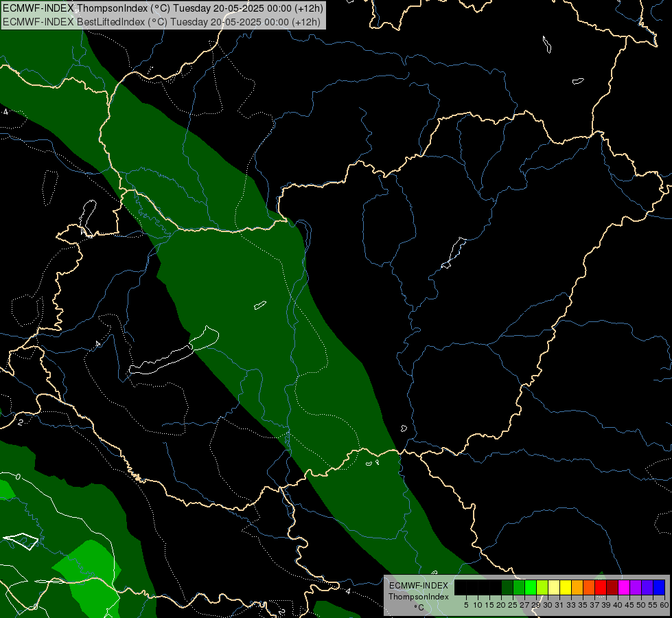Click the ThompsonIndex title line at top
Screen dimensions: 672x618
163,8
